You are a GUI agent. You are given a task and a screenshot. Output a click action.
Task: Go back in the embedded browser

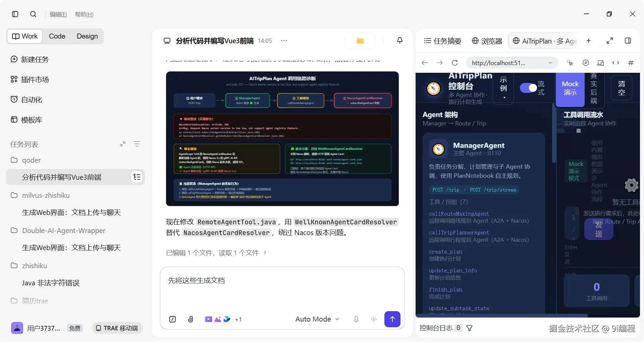(x=425, y=63)
